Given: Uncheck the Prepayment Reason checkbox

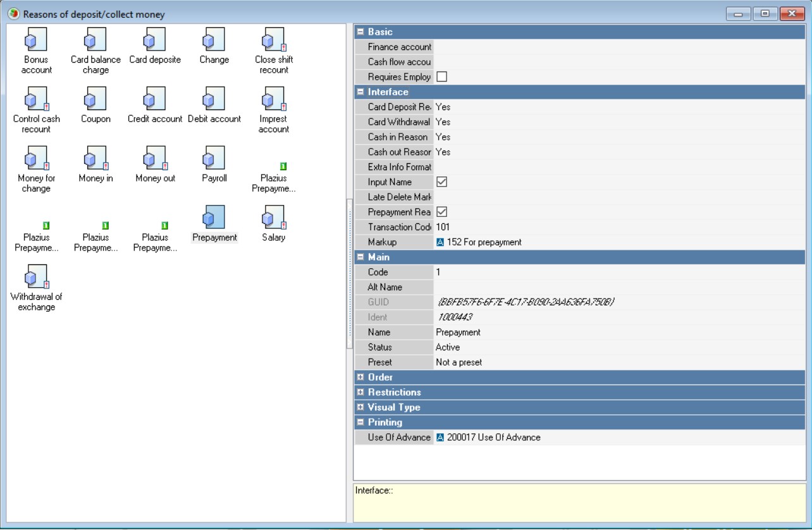Looking at the screenshot, I should click(442, 212).
